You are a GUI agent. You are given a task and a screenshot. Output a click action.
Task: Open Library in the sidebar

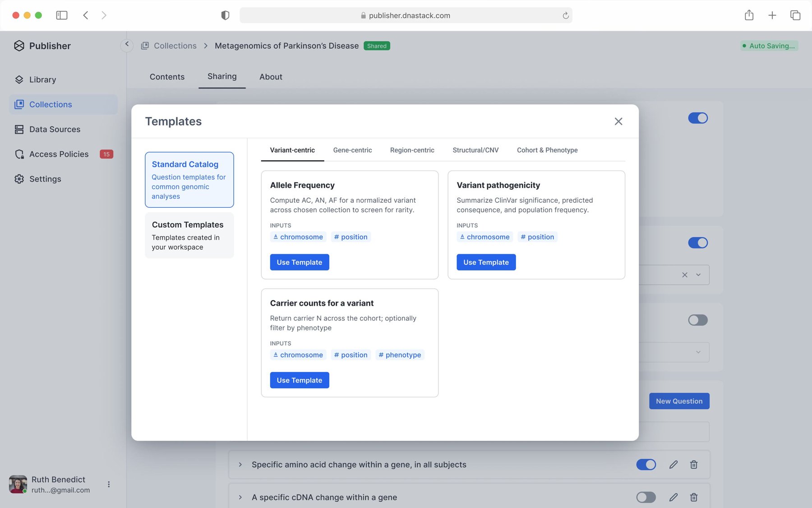(63, 79)
